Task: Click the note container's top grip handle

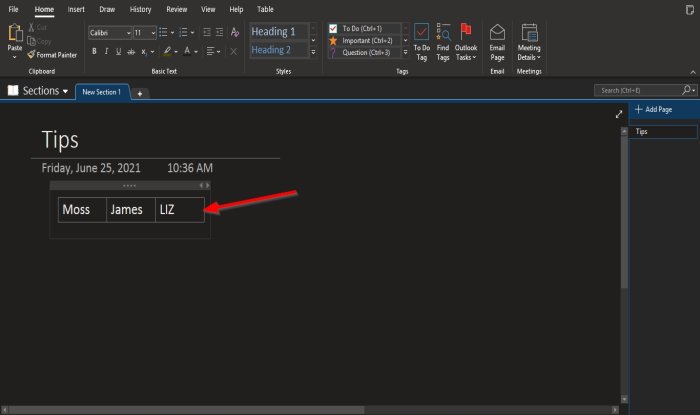Action: pyautogui.click(x=129, y=185)
